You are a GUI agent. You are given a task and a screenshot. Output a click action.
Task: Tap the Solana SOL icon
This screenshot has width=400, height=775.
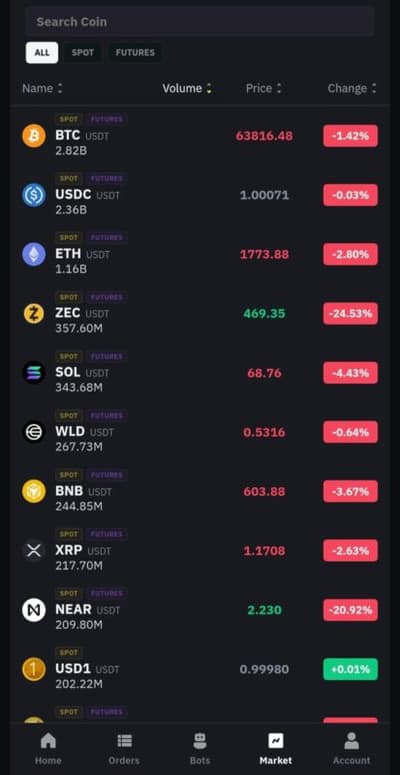pyautogui.click(x=34, y=373)
